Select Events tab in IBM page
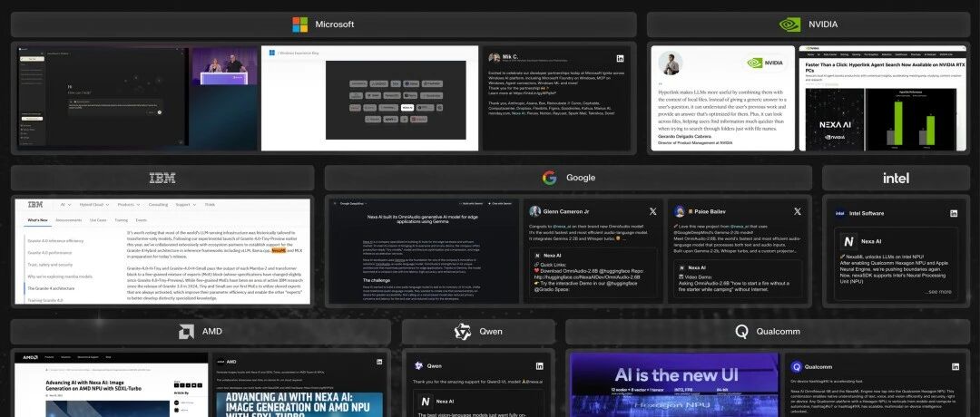This screenshot has height=417, width=980. 142,220
